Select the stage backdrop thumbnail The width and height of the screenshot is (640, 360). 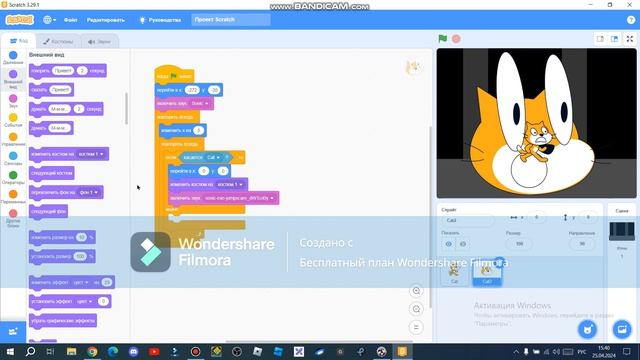click(622, 231)
